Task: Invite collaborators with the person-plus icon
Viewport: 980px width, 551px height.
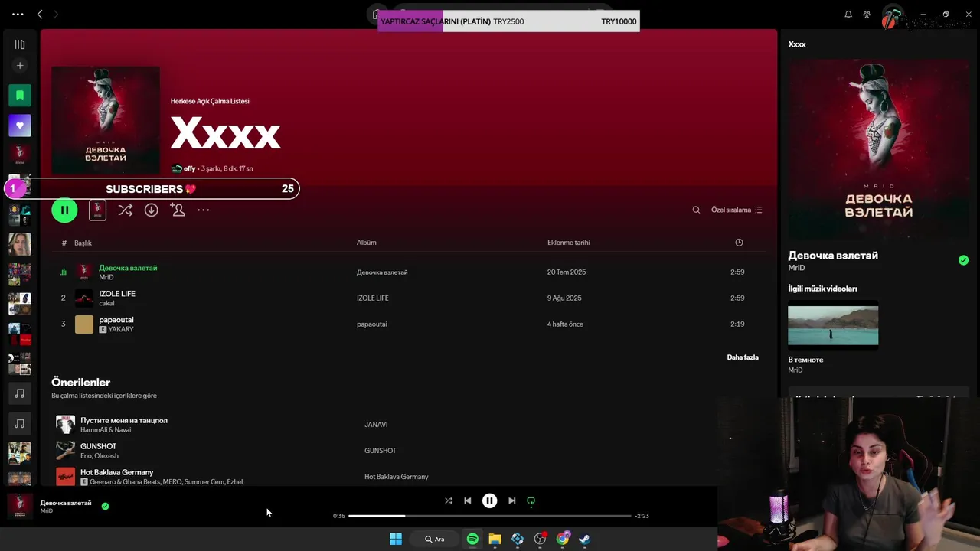Action: coord(178,210)
